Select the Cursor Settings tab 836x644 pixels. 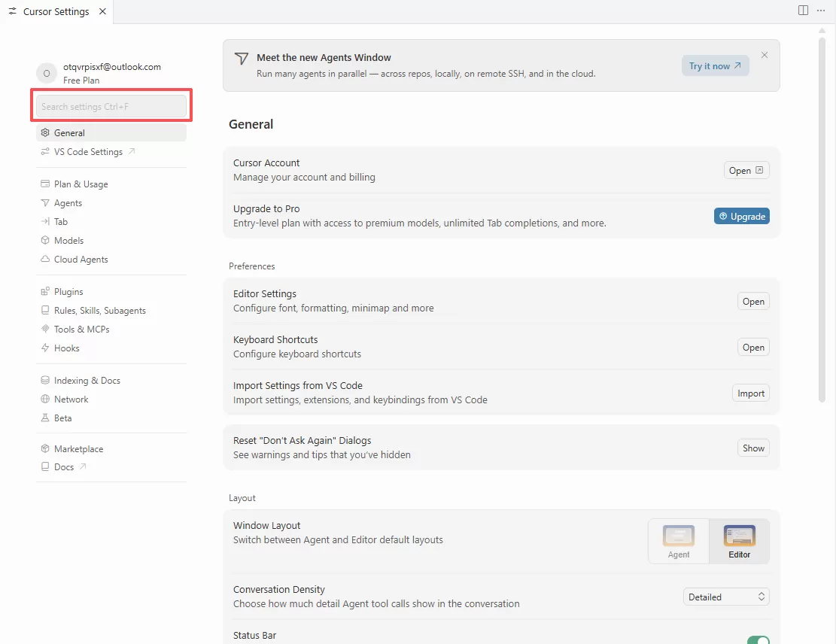pyautogui.click(x=56, y=11)
